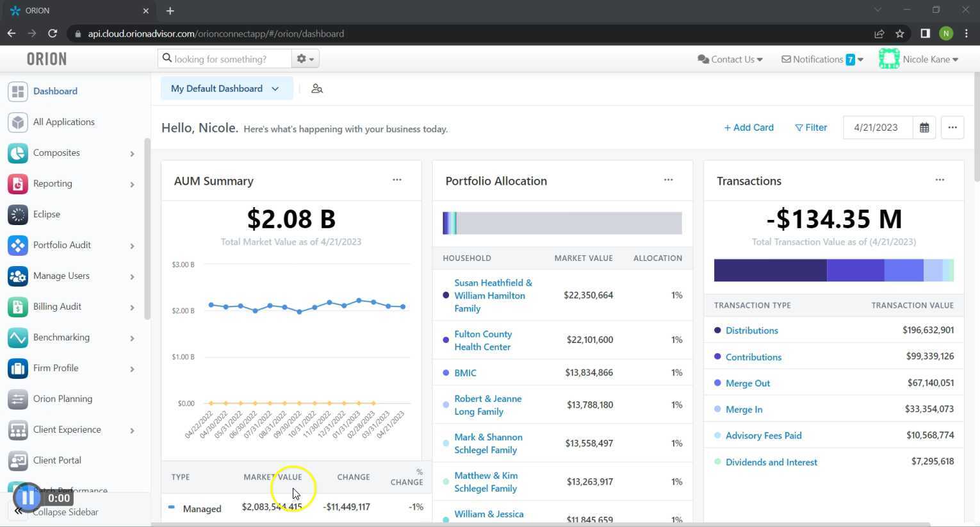980x527 pixels.
Task: Open the Firm Profile section
Action: [x=55, y=368]
